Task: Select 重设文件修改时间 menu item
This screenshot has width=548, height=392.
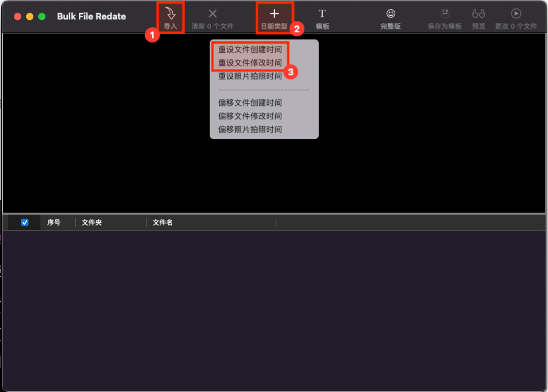Action: point(250,62)
